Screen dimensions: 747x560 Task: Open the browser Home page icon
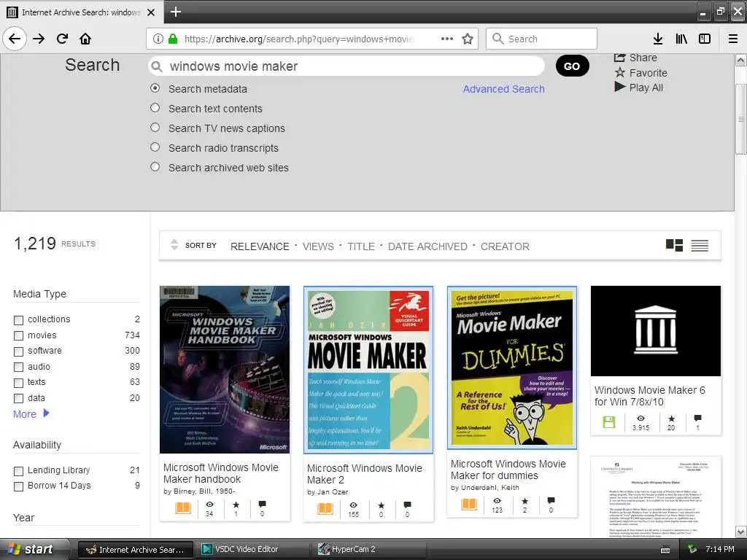pyautogui.click(x=85, y=39)
